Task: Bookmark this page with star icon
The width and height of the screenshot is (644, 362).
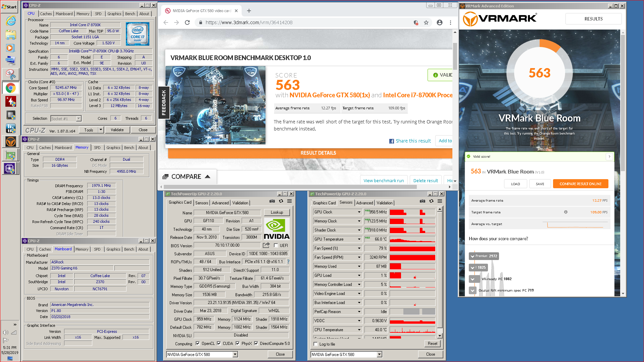Action: coord(426,22)
